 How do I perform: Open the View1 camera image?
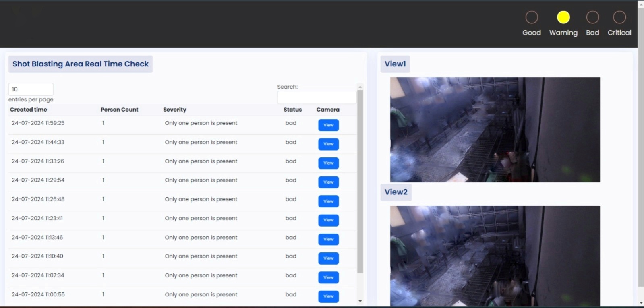click(x=495, y=130)
